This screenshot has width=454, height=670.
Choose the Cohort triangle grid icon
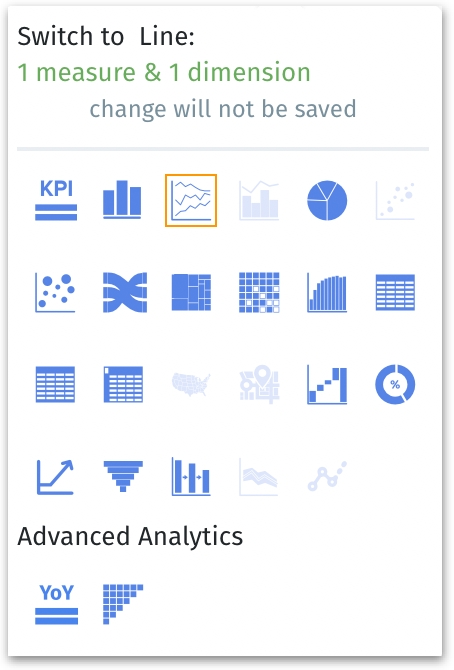click(123, 604)
